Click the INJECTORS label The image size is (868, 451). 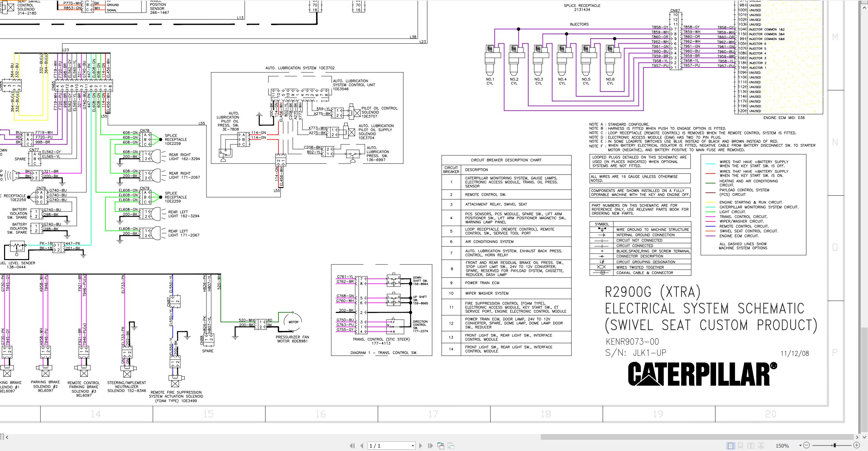tap(579, 24)
